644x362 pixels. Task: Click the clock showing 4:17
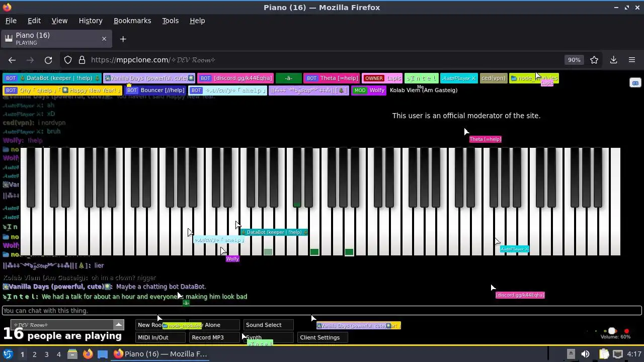tap(634, 354)
